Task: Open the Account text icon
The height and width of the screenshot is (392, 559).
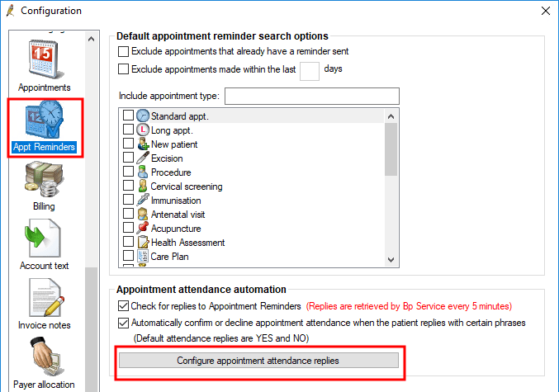Action: [x=43, y=238]
